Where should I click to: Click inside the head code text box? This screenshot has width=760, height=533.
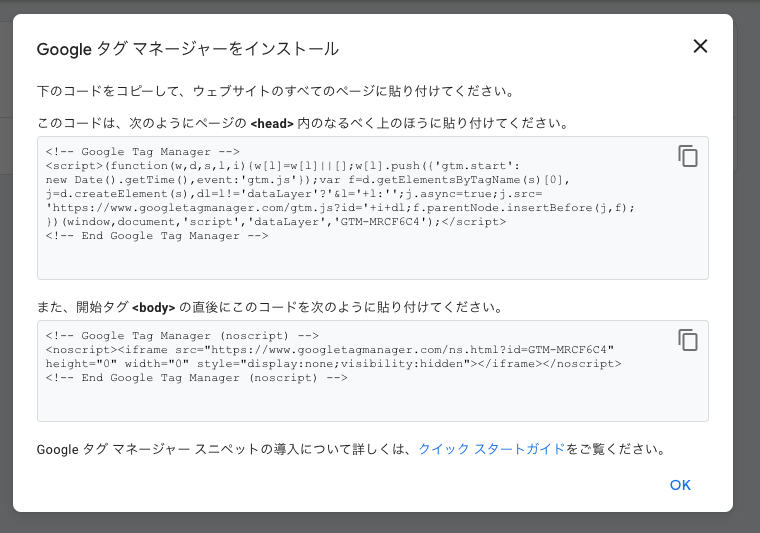click(373, 208)
